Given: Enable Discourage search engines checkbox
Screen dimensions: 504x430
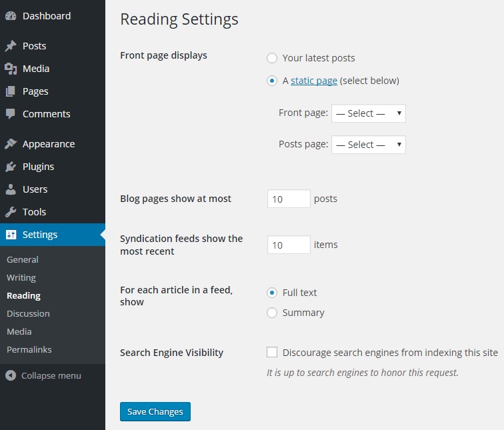Looking at the screenshot, I should pos(272,352).
